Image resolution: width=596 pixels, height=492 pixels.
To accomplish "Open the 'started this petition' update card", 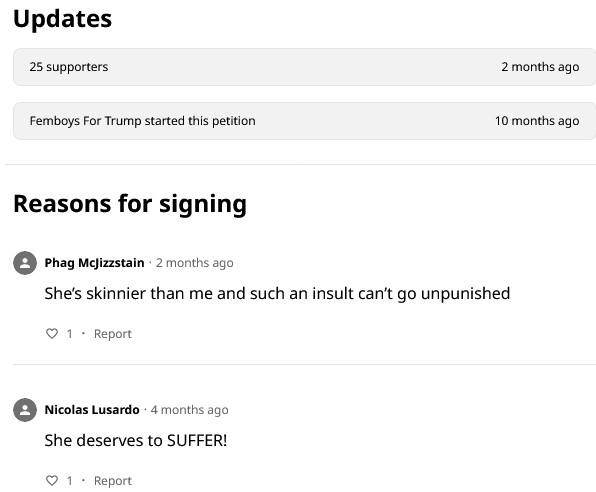I will tap(304, 121).
